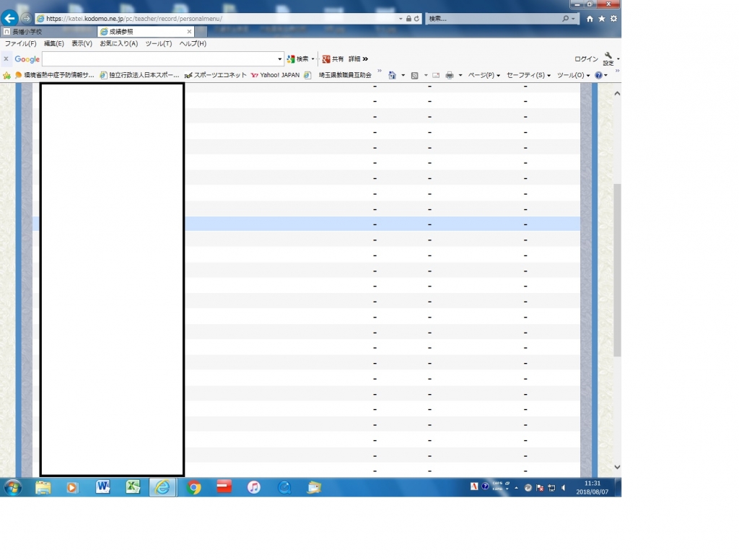Click Internet Explorer taskbar icon

(162, 487)
